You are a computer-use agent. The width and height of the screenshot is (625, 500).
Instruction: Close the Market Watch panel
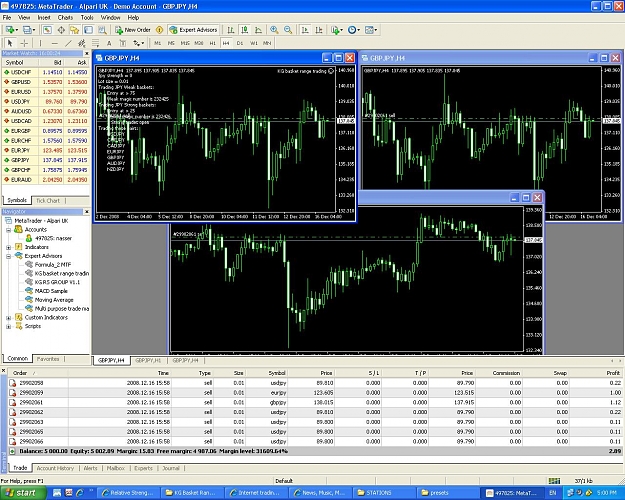(86, 53)
